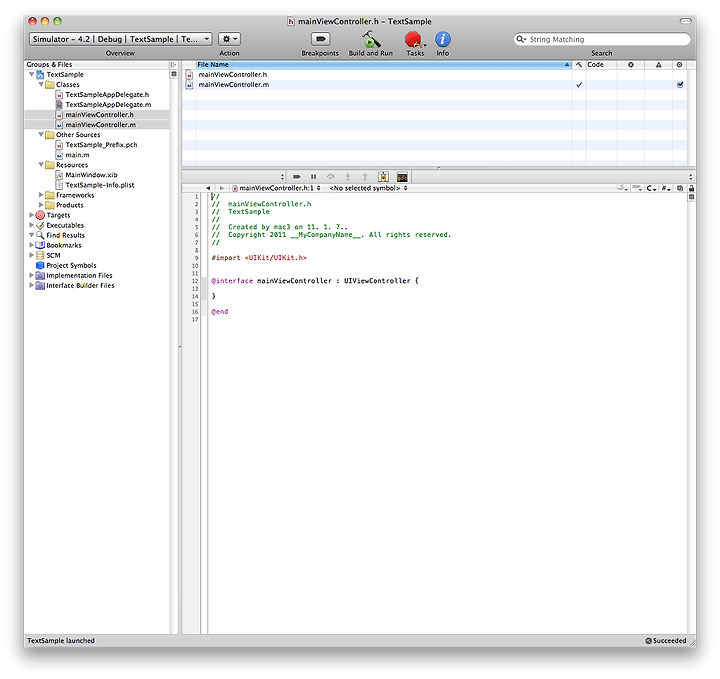Click the Pause debugger button
The width and height of the screenshot is (720, 679).
pos(314,177)
